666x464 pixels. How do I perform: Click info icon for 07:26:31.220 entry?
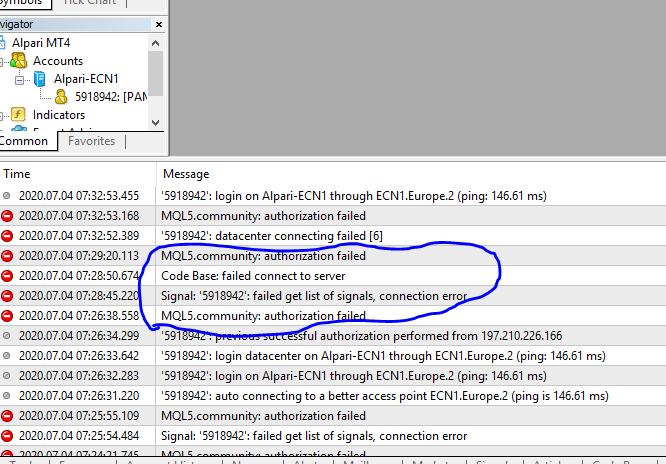point(6,396)
